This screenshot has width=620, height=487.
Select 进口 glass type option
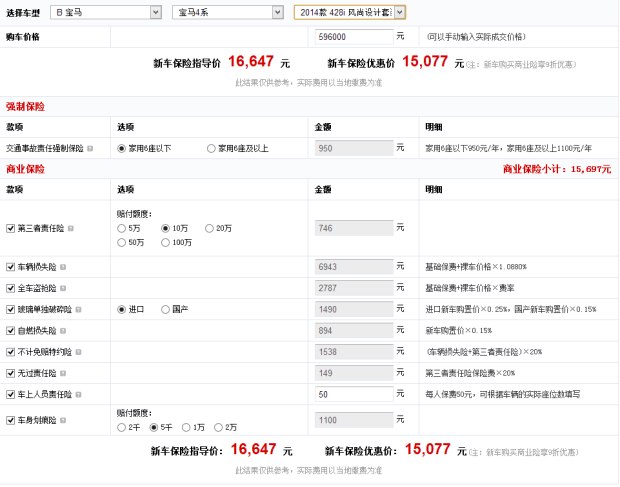[121, 310]
